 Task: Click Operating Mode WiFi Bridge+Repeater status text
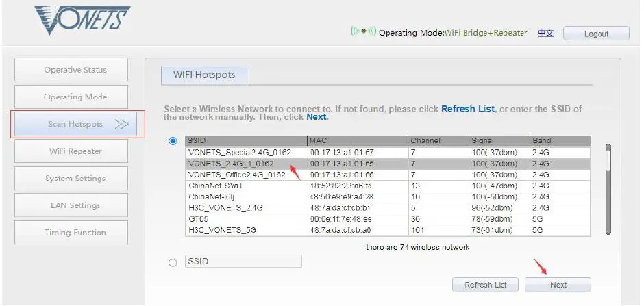click(x=453, y=34)
